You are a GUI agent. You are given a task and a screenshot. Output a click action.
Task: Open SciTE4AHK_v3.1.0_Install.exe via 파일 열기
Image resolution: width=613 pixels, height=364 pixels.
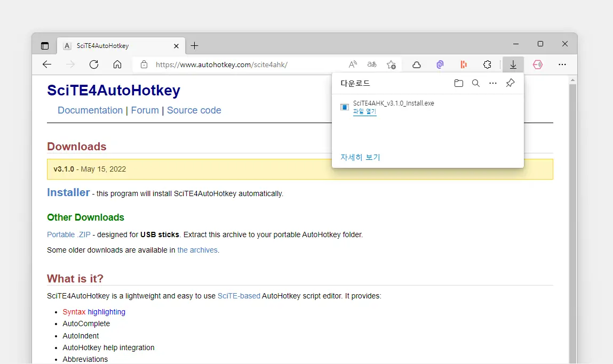365,112
